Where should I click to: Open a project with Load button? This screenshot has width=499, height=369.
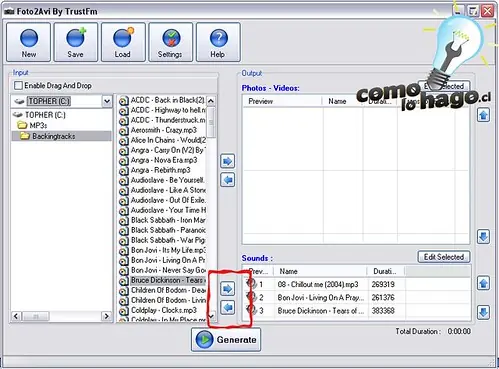pos(123,42)
